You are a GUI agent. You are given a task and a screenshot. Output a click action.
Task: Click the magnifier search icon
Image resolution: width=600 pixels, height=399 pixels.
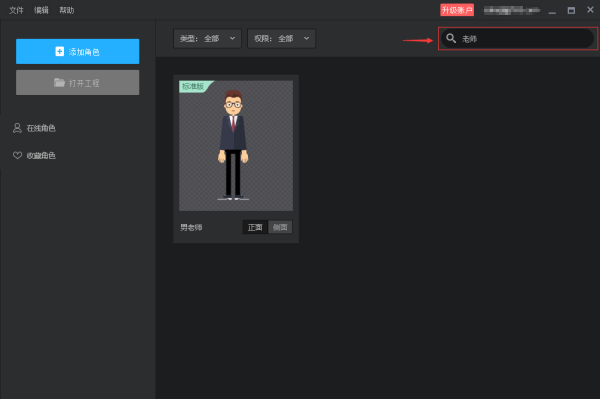click(451, 38)
